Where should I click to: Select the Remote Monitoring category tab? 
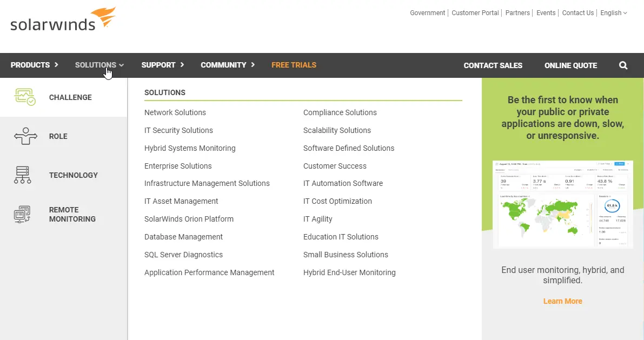64,215
